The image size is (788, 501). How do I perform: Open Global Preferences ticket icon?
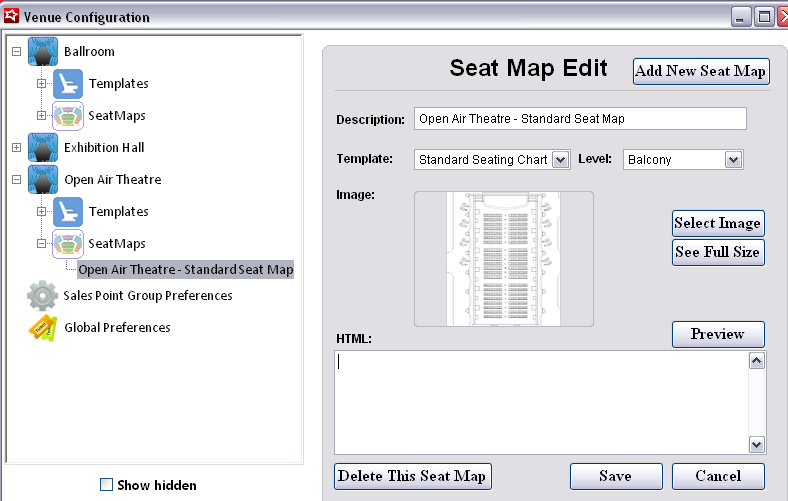click(x=43, y=328)
